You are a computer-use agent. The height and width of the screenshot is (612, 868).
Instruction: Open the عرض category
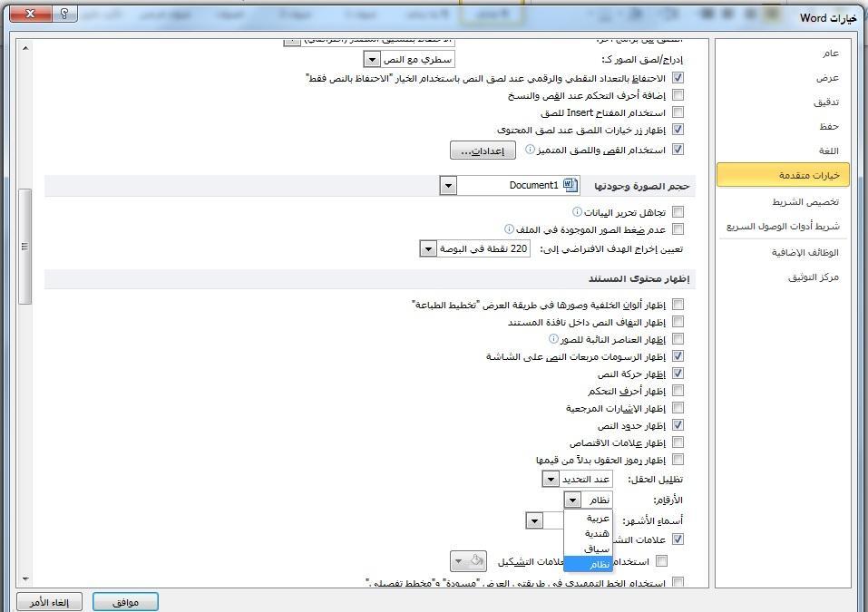coord(783,77)
